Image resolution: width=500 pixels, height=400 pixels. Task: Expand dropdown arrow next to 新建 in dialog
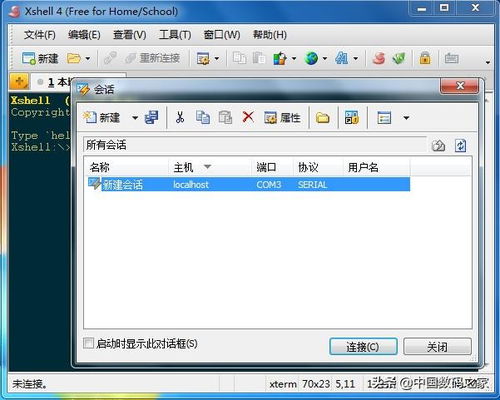[x=135, y=118]
